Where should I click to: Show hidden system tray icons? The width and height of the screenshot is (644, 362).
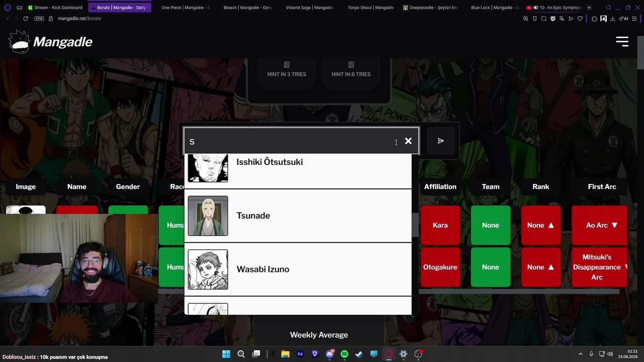[580, 354]
